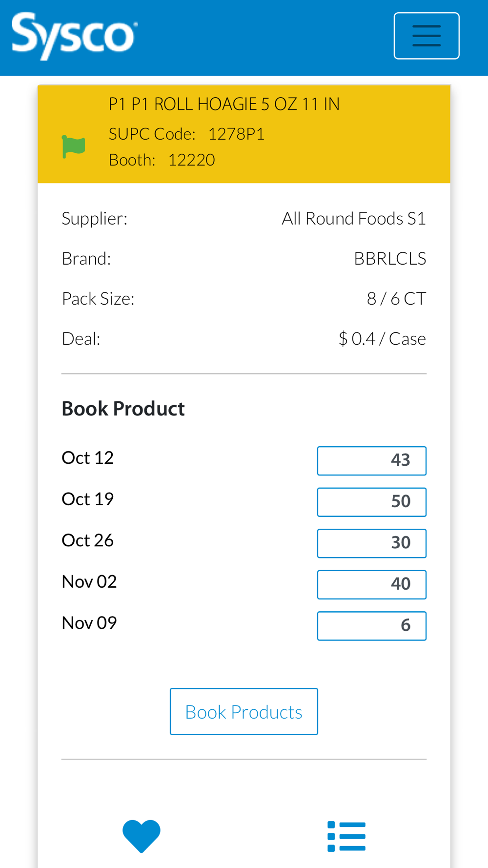
Task: Click the Book Product heading
Action: [x=123, y=409]
